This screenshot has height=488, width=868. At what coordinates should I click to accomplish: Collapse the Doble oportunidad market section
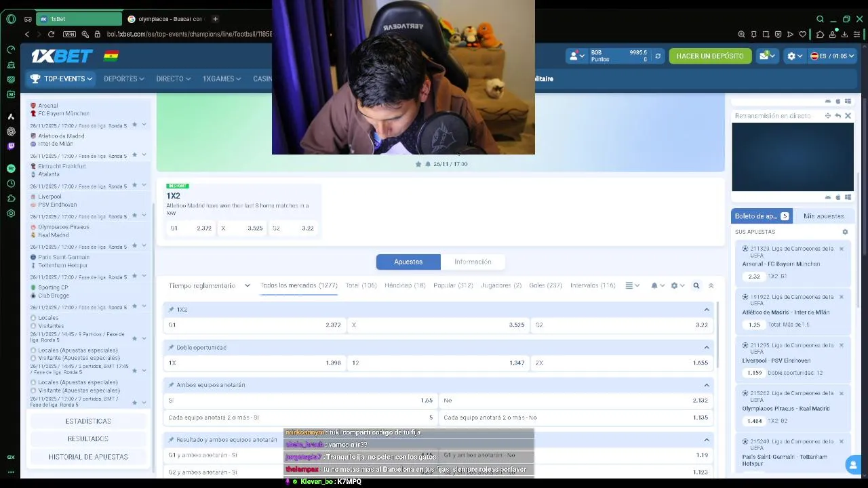[707, 348]
